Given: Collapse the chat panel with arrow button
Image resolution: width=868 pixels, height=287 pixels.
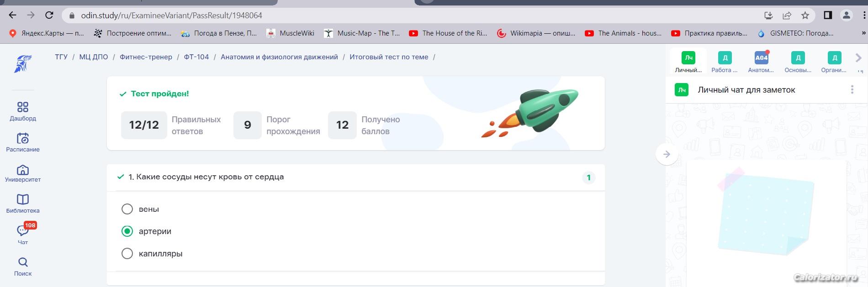Looking at the screenshot, I should click(667, 154).
